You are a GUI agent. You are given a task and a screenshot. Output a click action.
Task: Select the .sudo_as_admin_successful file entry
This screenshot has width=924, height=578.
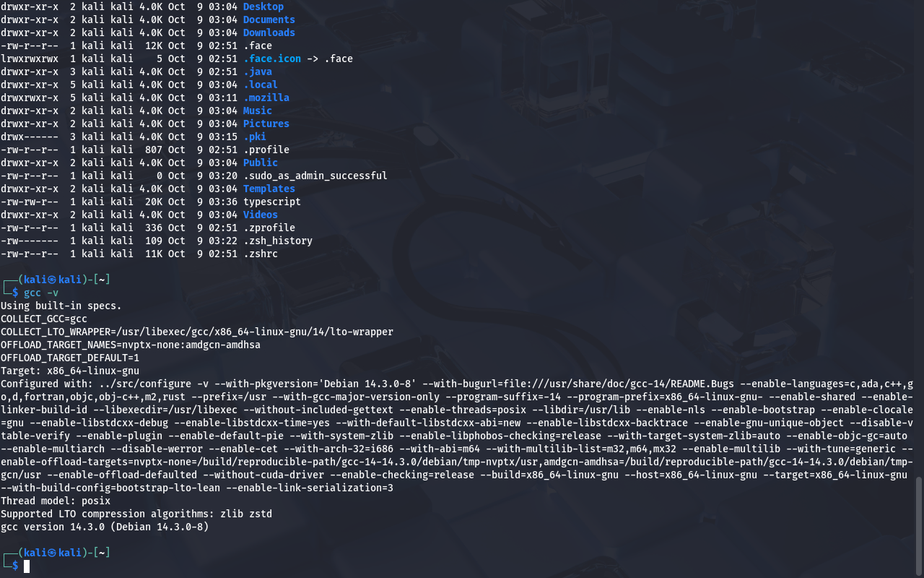coord(315,176)
